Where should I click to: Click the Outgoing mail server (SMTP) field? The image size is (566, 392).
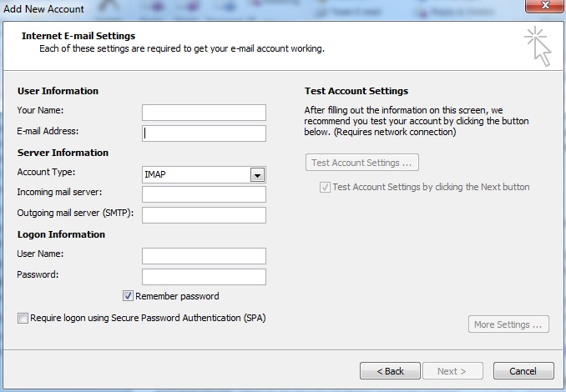[x=204, y=215]
